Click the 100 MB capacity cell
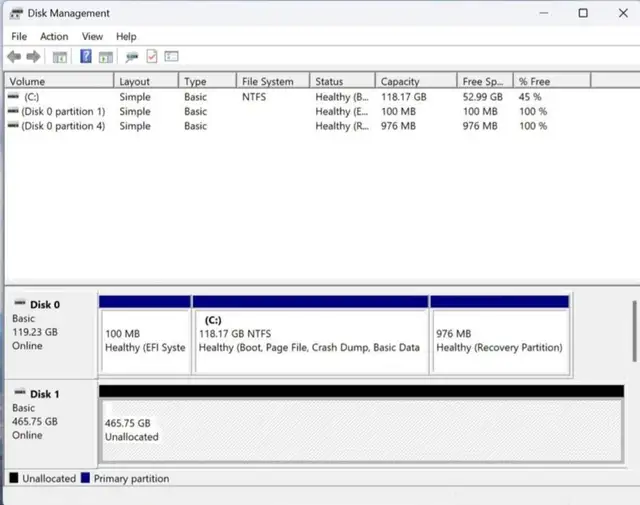640x505 pixels. [x=398, y=111]
